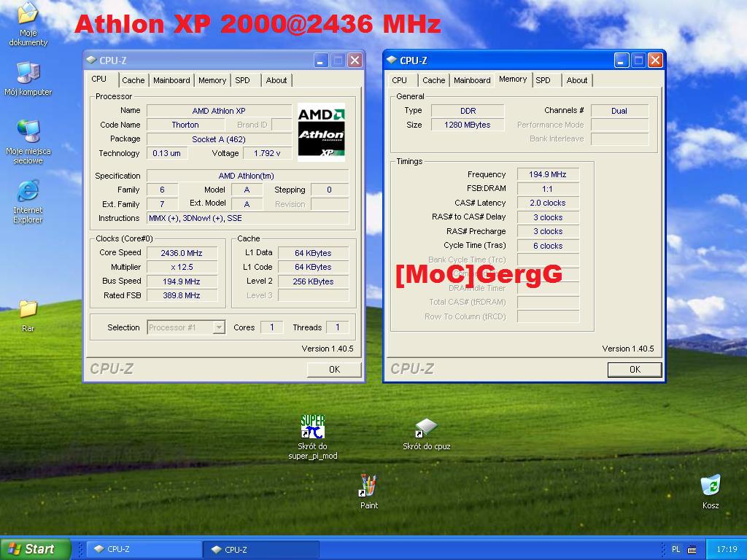Close the right CPU-Z window
This screenshot has height=560, width=747.
tap(656, 61)
